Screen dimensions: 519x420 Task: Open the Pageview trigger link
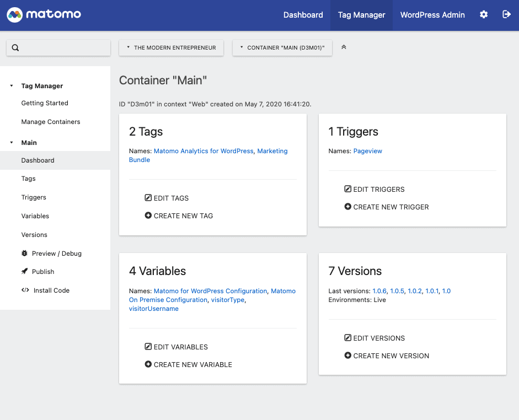(x=368, y=151)
